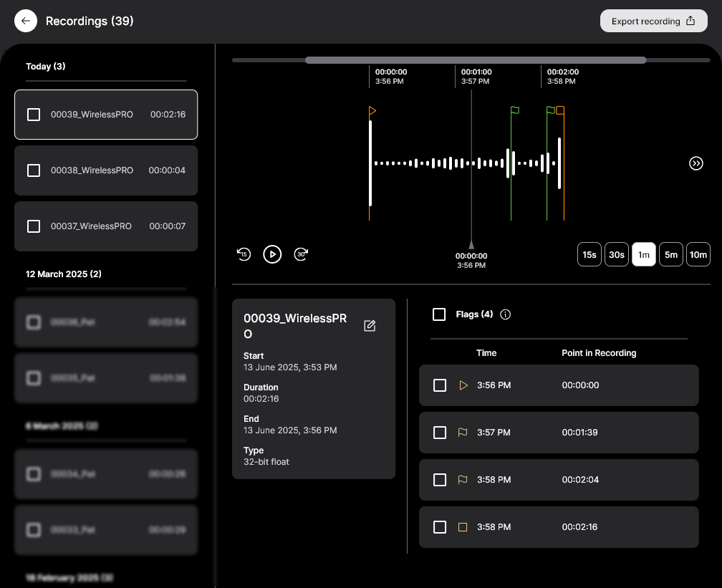Screen dimensions: 722x588
Task: Click the double-chevron skip icon right of waveform
Action: (x=695, y=163)
